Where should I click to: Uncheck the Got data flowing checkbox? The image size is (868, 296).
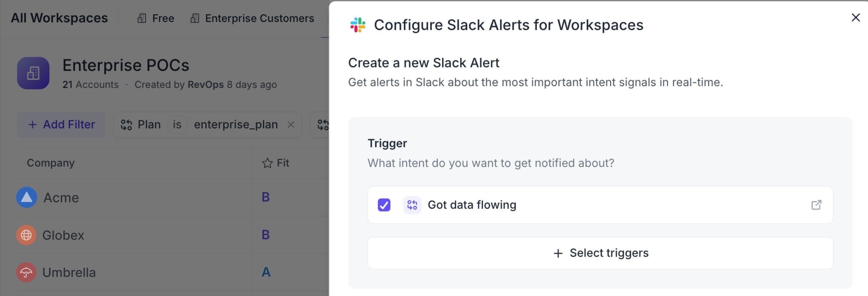point(384,205)
